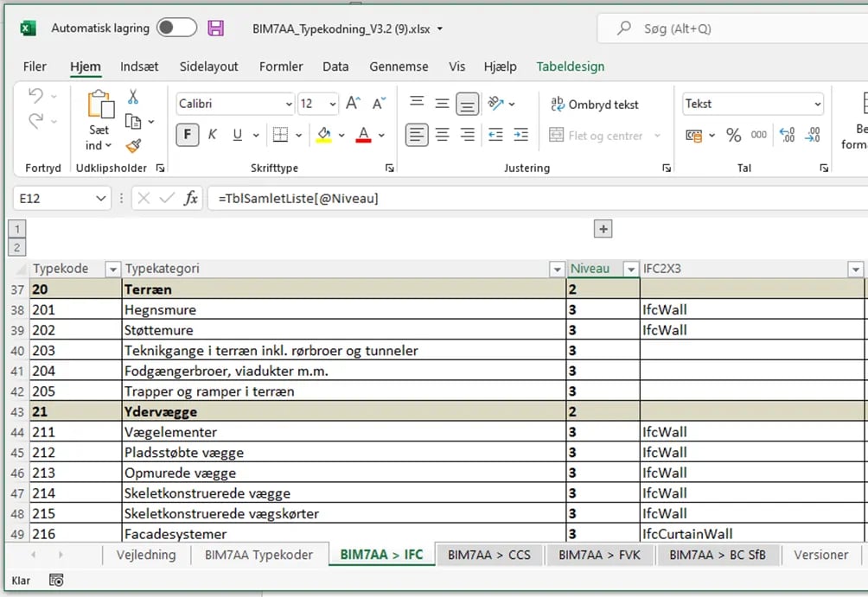Click the Cut scissors icon
The height and width of the screenshot is (597, 868).
(x=133, y=96)
